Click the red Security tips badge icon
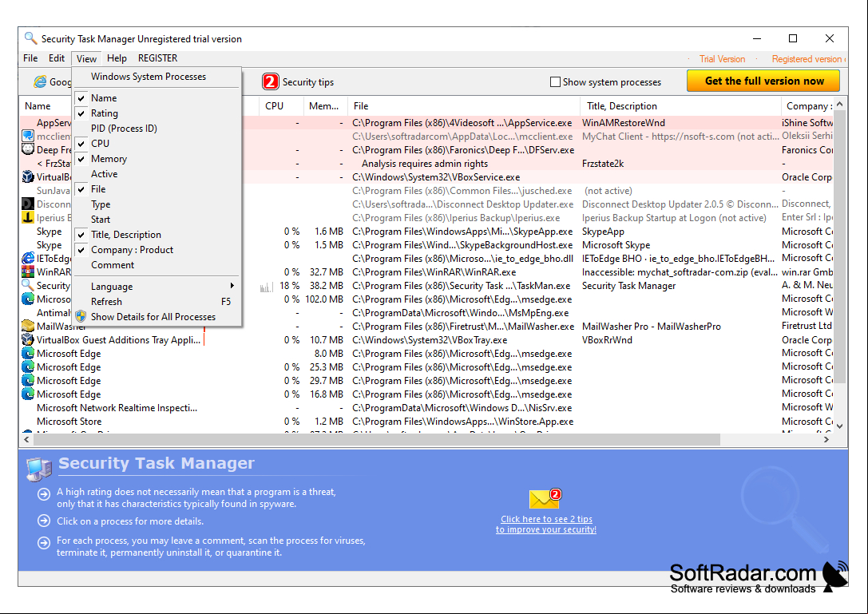The width and height of the screenshot is (868, 614). point(270,82)
